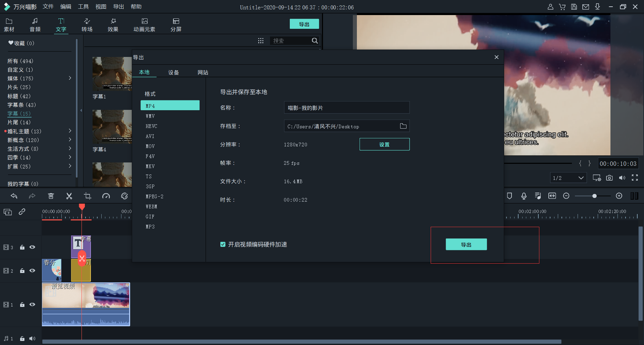Click the red timeline playhead marker
The height and width of the screenshot is (345, 644).
(82, 207)
